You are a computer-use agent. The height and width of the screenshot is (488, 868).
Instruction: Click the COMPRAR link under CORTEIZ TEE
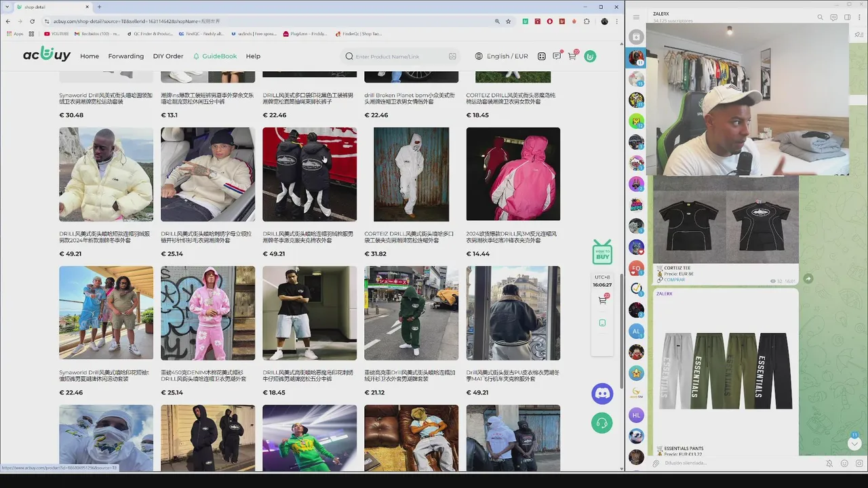coord(674,279)
